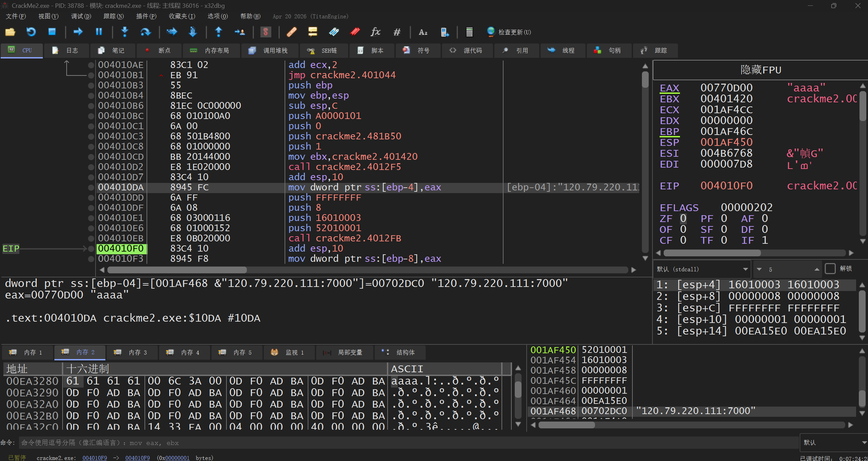Pause execution of the debuggee
This screenshot has width=868, height=461.
[x=99, y=32]
